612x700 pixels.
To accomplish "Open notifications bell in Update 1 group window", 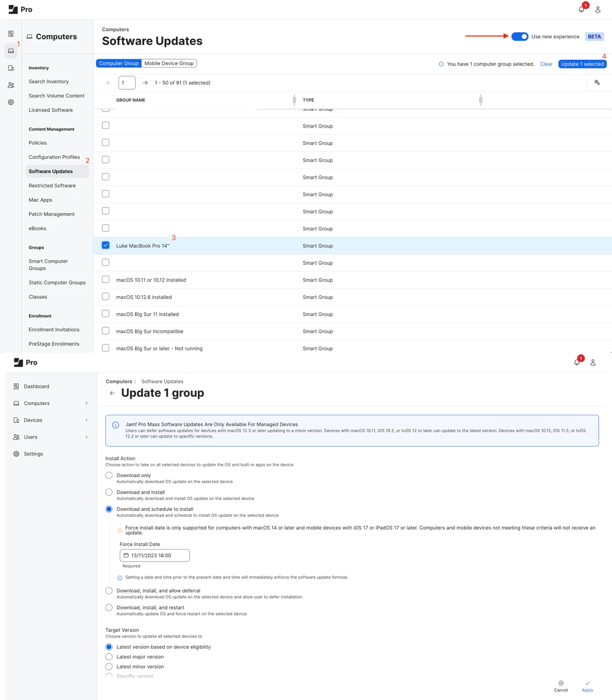I will (x=577, y=362).
